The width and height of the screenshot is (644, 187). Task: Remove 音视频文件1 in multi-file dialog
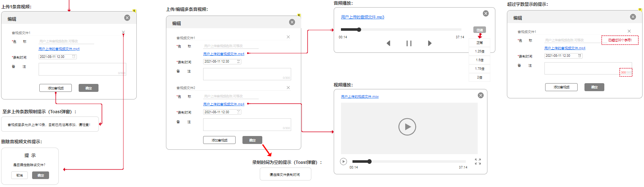pyautogui.click(x=288, y=37)
